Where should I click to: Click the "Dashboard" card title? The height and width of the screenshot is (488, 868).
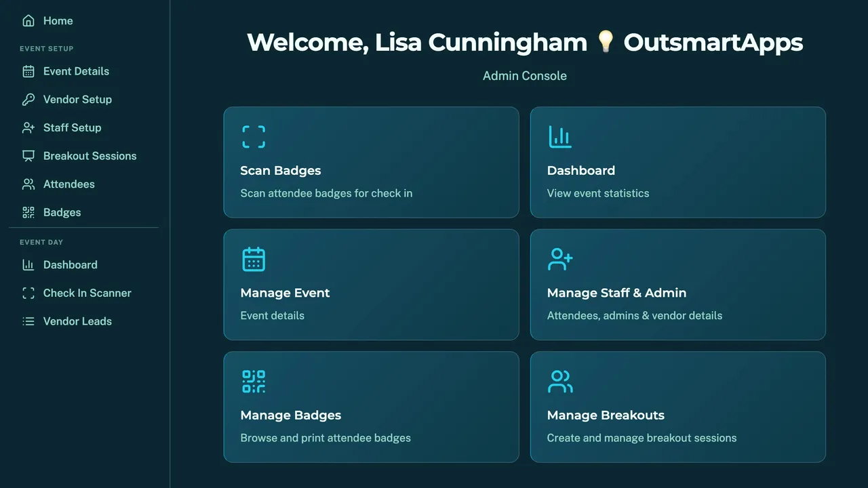pyautogui.click(x=581, y=171)
